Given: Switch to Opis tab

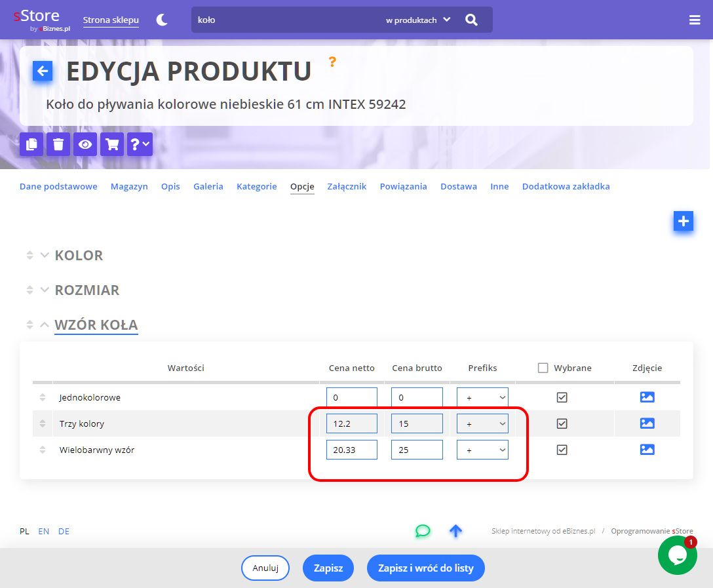Looking at the screenshot, I should [x=170, y=186].
